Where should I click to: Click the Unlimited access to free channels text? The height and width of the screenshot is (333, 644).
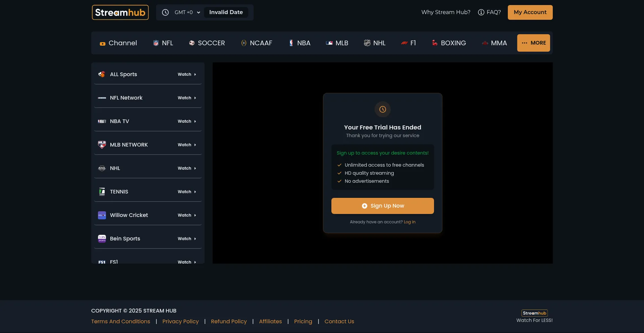tap(384, 165)
